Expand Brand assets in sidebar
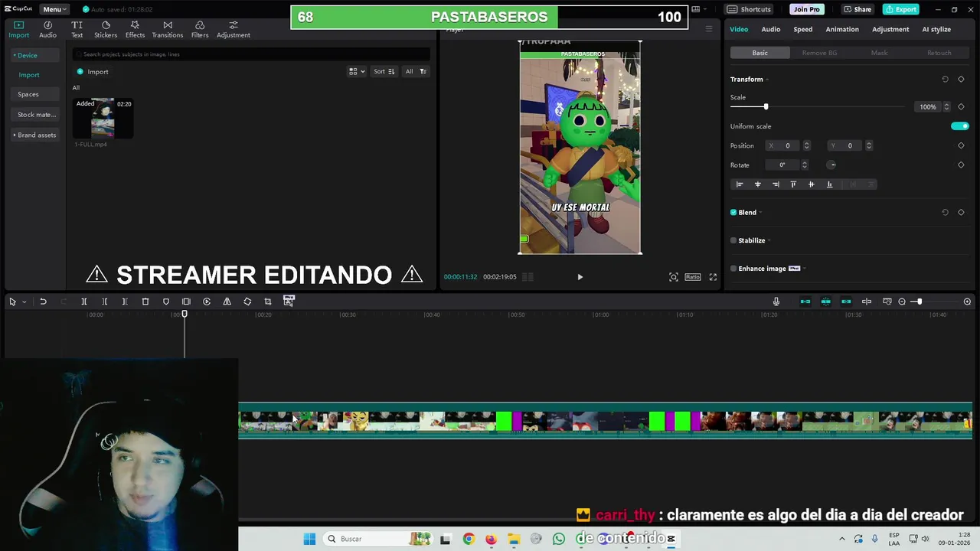The height and width of the screenshot is (551, 980). 34,135
